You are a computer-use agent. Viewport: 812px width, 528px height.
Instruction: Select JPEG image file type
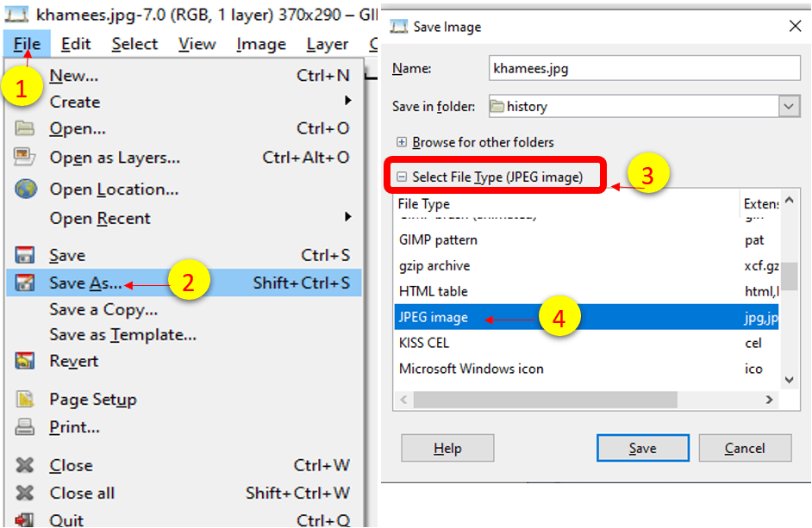point(586,317)
